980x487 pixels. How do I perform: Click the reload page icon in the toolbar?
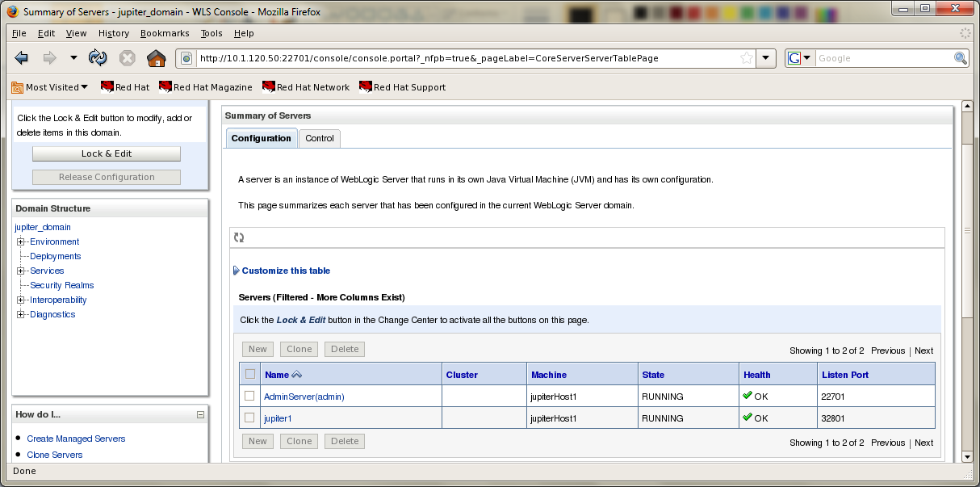[98, 57]
